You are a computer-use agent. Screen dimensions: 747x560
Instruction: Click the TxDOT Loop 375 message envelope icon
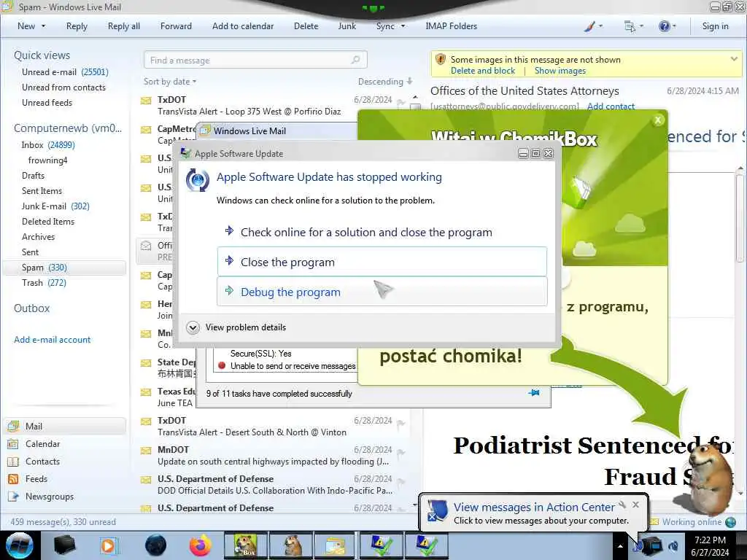pos(146,101)
